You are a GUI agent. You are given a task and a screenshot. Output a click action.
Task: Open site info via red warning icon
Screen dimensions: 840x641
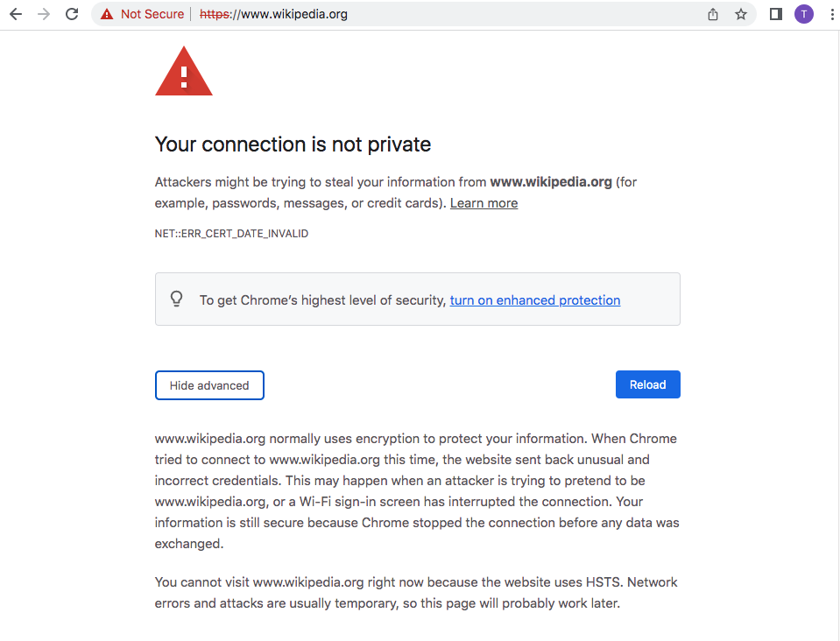click(107, 15)
